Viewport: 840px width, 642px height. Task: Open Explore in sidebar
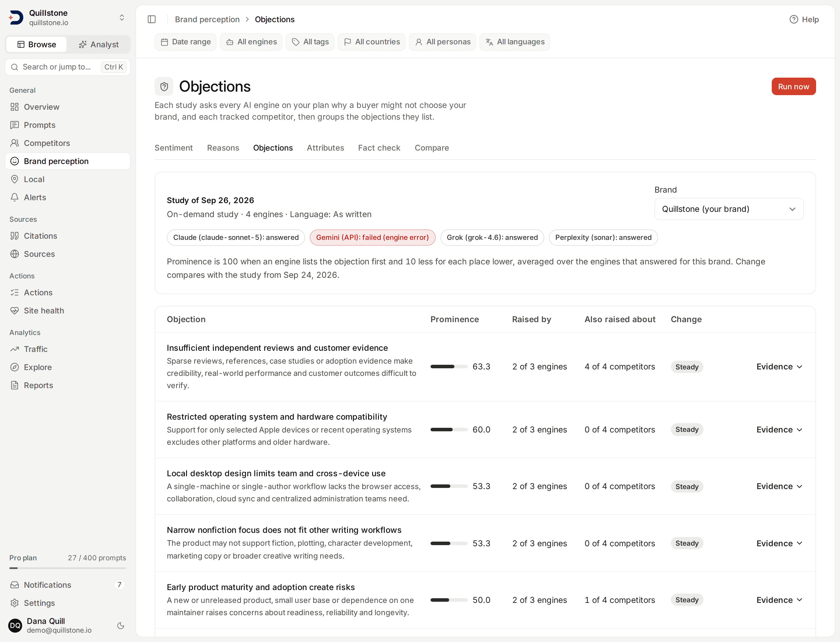click(68, 367)
